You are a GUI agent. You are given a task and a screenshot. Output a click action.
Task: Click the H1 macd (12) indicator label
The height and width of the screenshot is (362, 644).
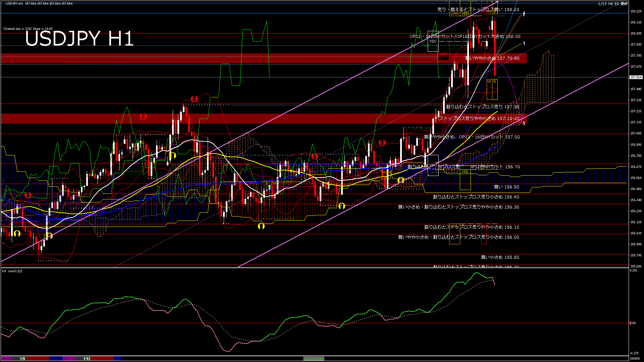pos(12,271)
